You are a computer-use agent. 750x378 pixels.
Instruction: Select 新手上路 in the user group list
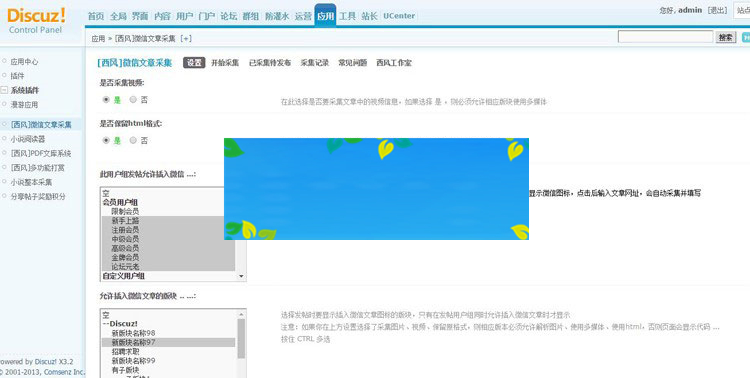point(125,221)
